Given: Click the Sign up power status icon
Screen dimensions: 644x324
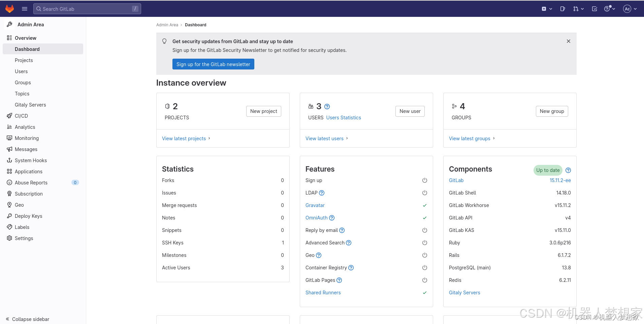Looking at the screenshot, I should (x=425, y=180).
